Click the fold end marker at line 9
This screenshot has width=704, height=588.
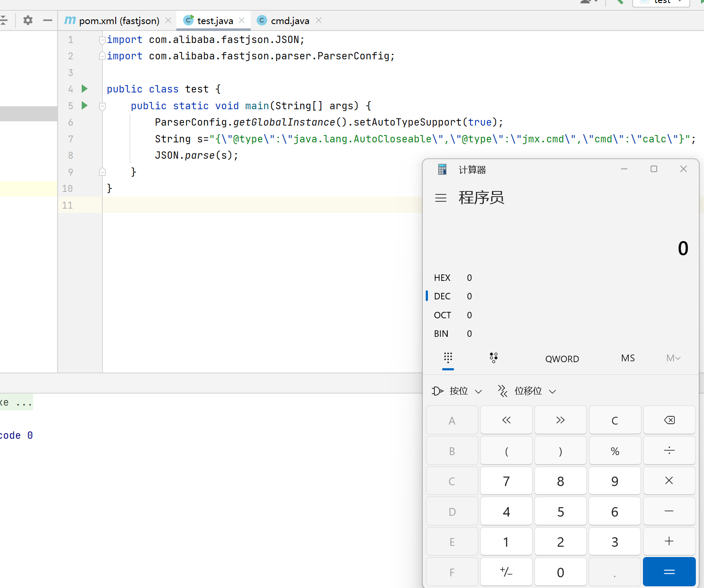pyautogui.click(x=102, y=172)
